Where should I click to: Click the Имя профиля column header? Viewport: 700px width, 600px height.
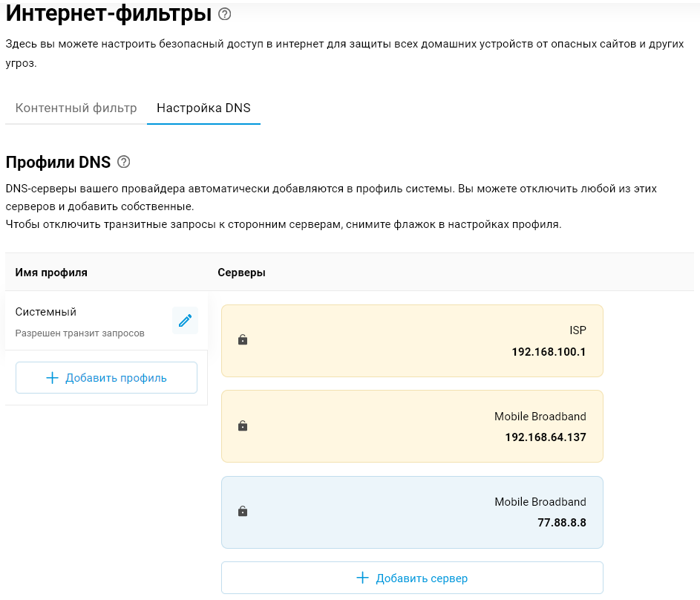click(51, 273)
